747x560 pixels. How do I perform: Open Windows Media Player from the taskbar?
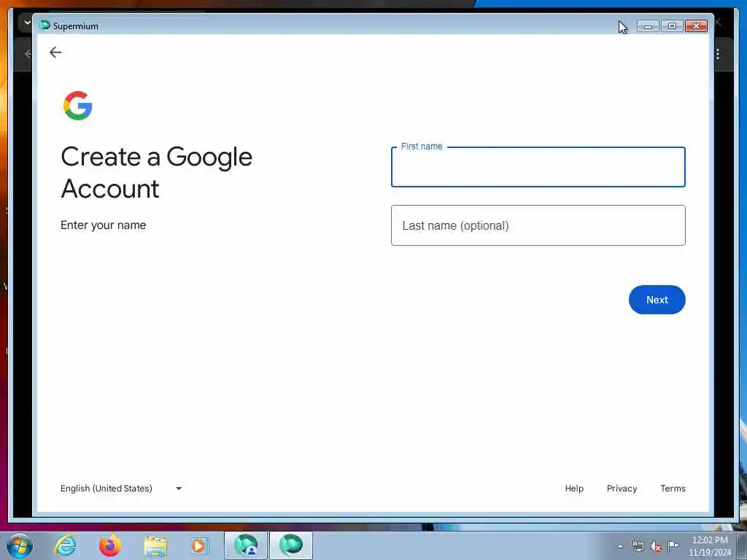click(x=199, y=545)
